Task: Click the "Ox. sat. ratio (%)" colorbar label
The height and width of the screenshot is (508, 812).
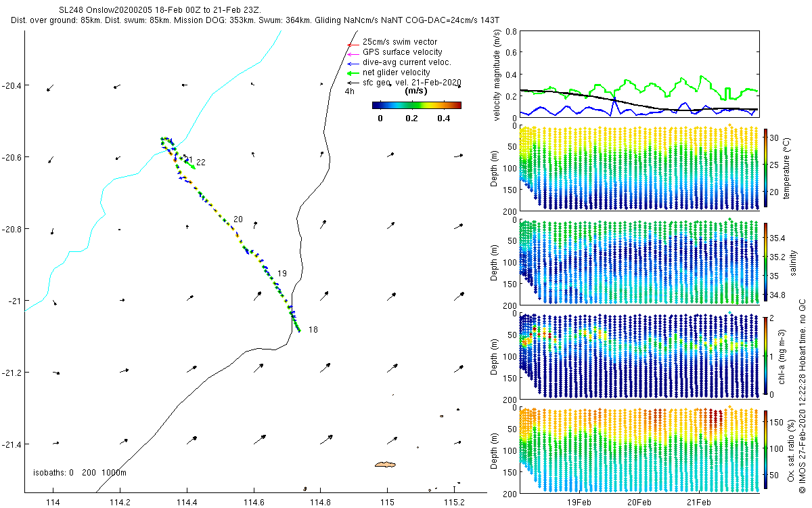Action: pos(792,450)
